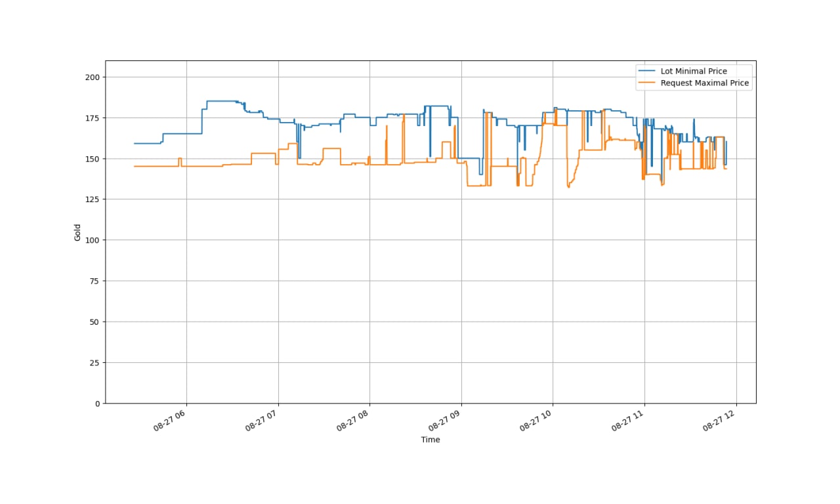Screen dimensions: 840x504
Task: Click the 'Gold' y-axis title
Action: pos(77,232)
